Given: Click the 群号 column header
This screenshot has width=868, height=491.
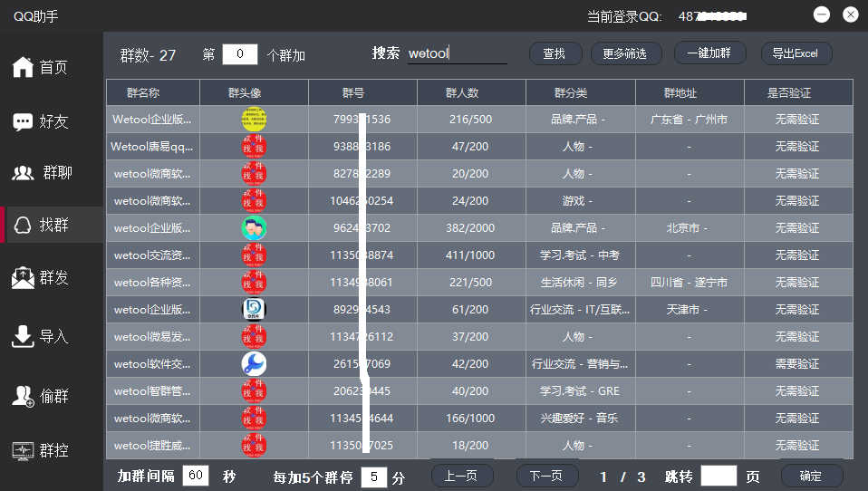Looking at the screenshot, I should click(362, 92).
